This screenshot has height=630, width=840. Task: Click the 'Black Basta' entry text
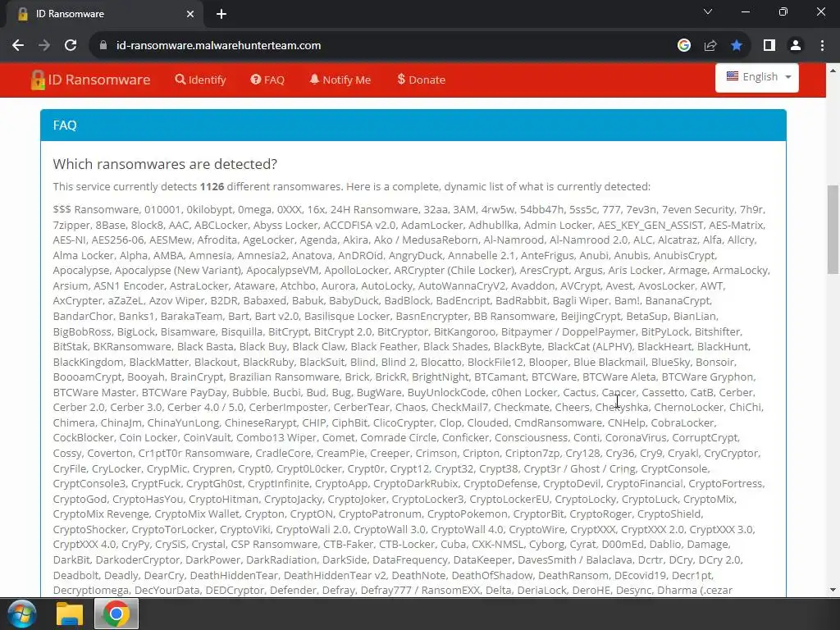[205, 347]
